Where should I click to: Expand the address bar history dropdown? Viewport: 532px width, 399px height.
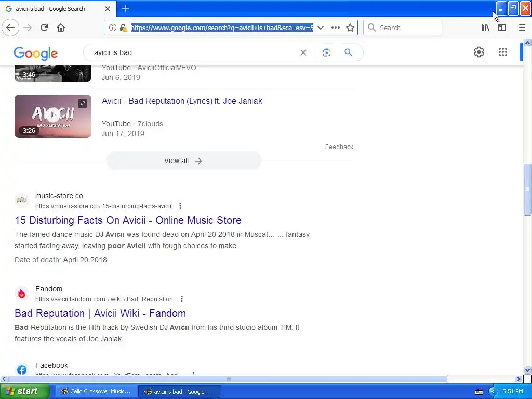(x=320, y=28)
